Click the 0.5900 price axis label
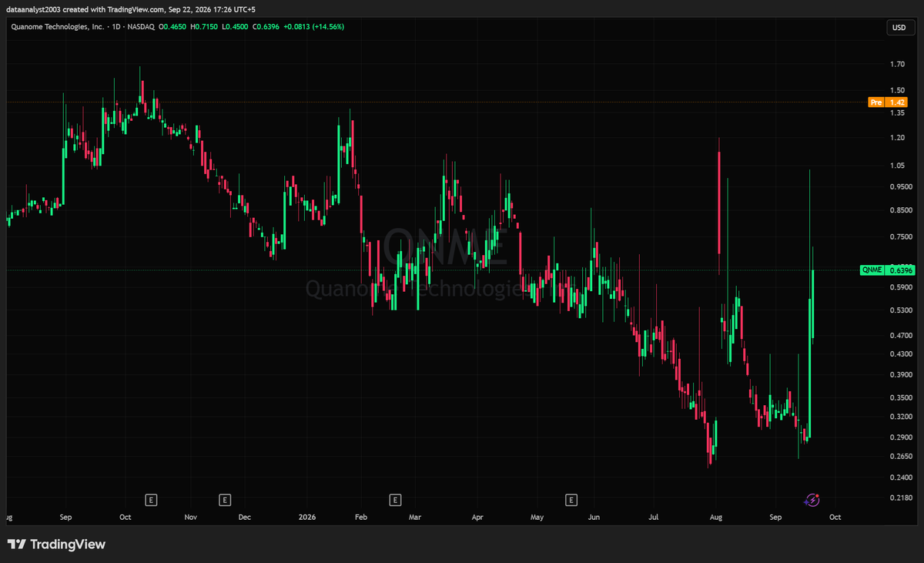 click(x=900, y=287)
